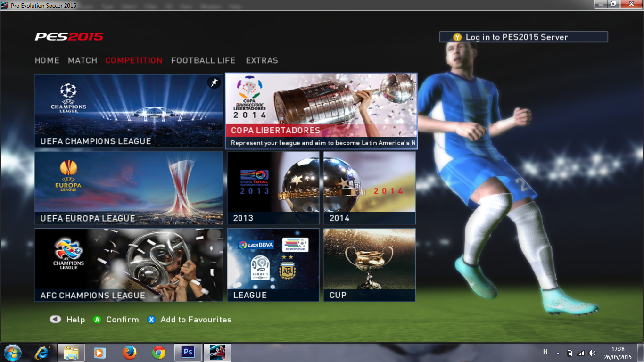Click the PES window title bar icon
The height and width of the screenshot is (362, 644).
5,5
